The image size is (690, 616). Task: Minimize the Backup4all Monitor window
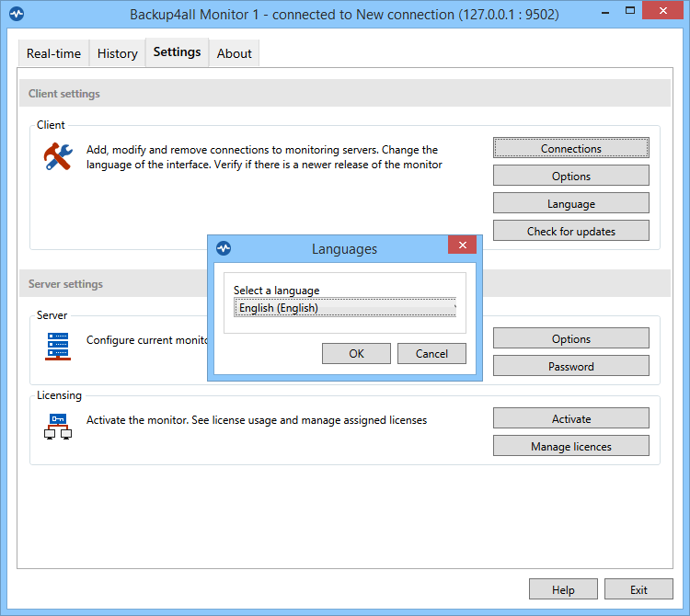click(x=605, y=12)
